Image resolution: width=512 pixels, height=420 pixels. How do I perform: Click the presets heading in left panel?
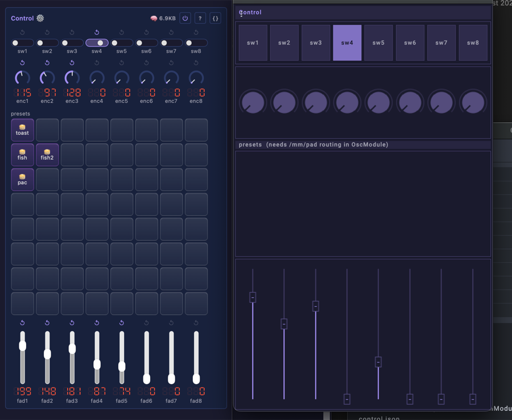(x=20, y=114)
